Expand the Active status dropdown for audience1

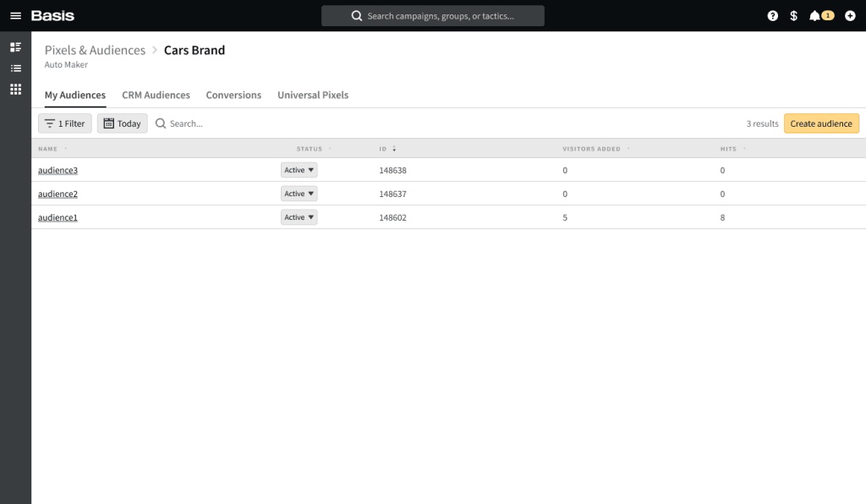pos(299,217)
